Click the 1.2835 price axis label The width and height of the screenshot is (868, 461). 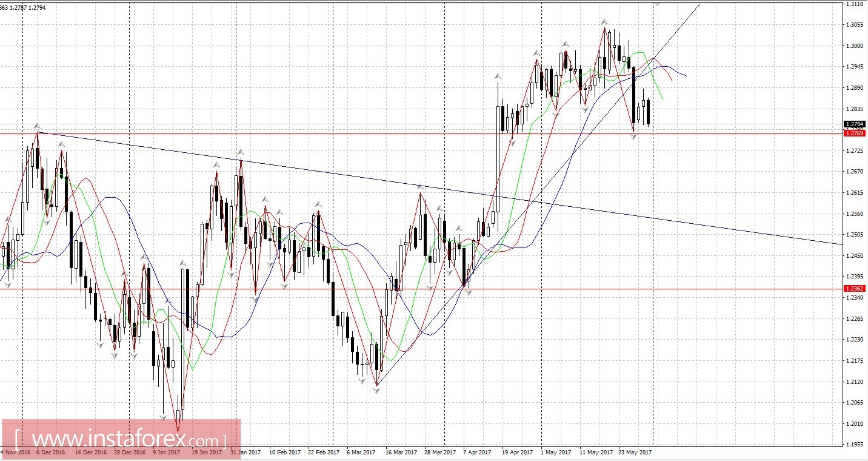(x=855, y=109)
